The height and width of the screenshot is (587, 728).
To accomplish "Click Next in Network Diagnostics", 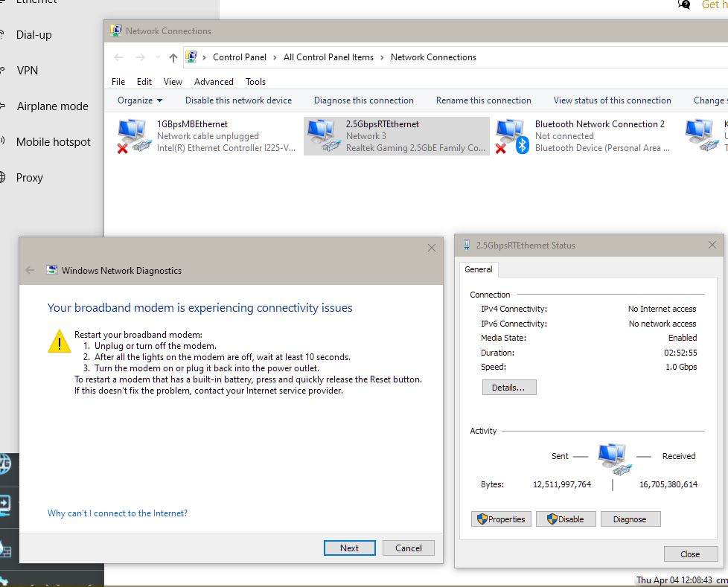I will pos(350,548).
